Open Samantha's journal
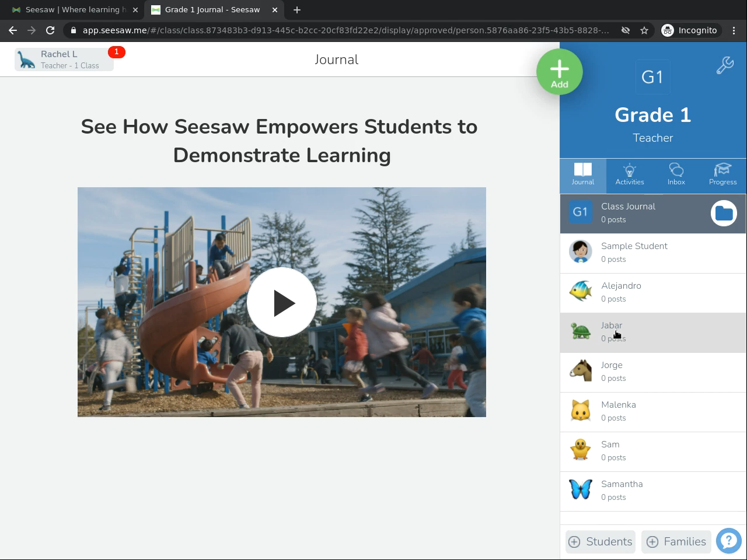The image size is (747, 560). tap(653, 491)
